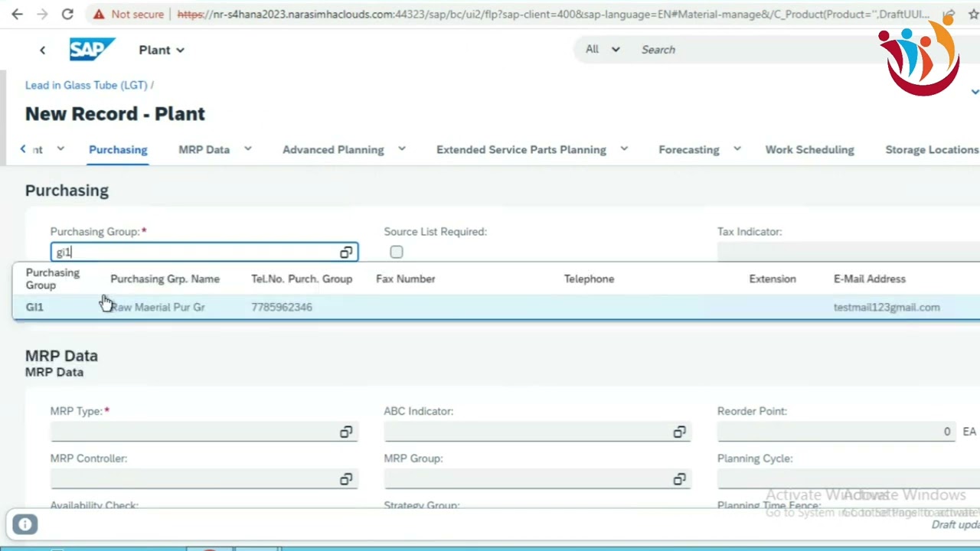Switch to the Storage Locations tab
Viewport: 980px width, 551px height.
(x=932, y=149)
